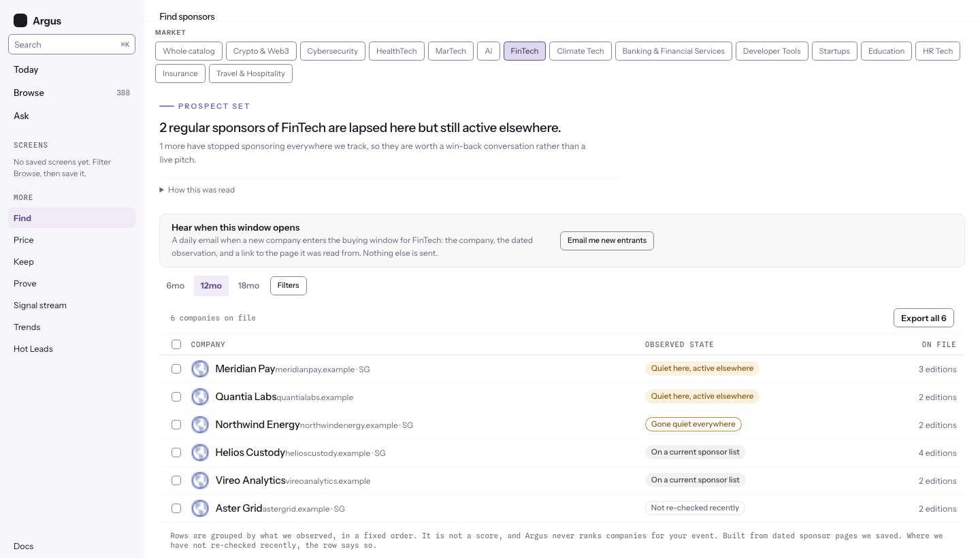980x558 pixels.
Task: Select the Cybersecurity market chip
Action: [333, 51]
